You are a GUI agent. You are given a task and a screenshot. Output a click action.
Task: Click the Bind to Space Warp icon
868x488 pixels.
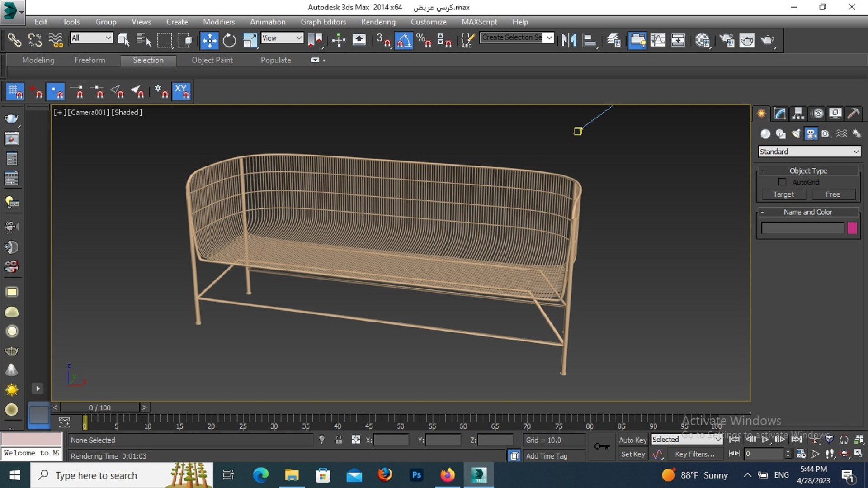click(56, 40)
